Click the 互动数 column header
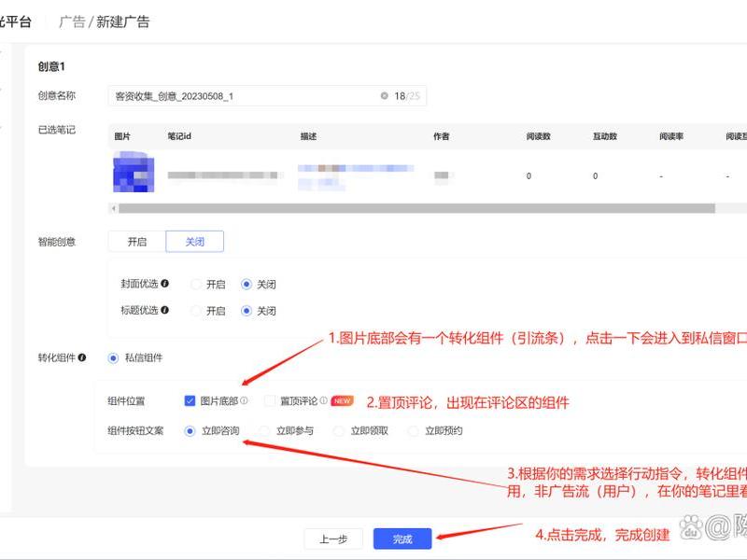The width and height of the screenshot is (747, 560). click(x=605, y=136)
